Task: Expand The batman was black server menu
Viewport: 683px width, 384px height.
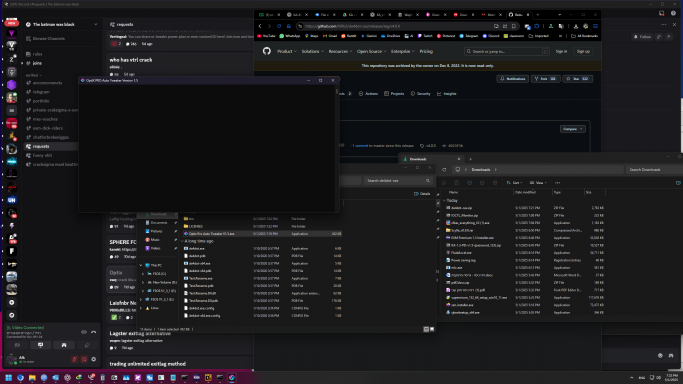Action: tap(95, 24)
